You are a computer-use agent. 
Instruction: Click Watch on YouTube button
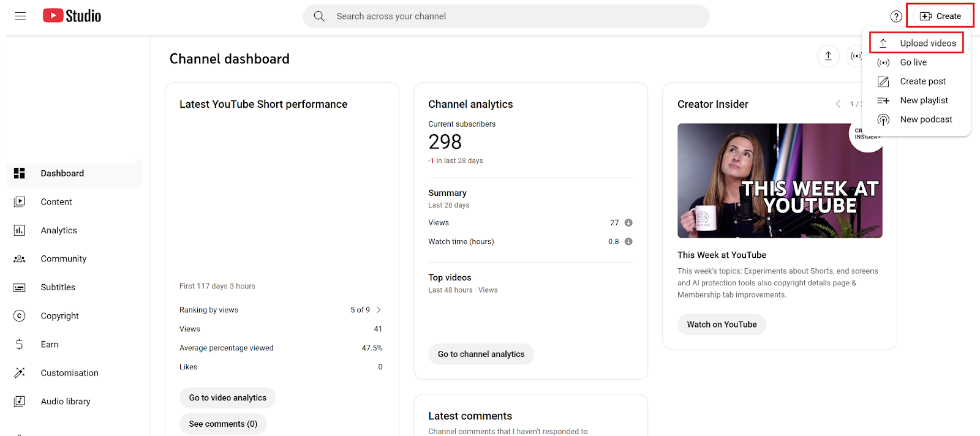(x=722, y=325)
